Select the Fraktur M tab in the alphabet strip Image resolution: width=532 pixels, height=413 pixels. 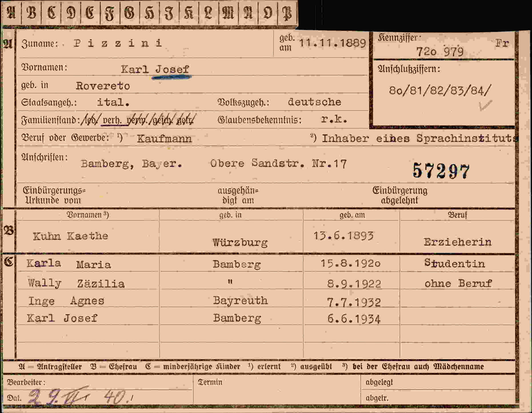[x=228, y=13]
